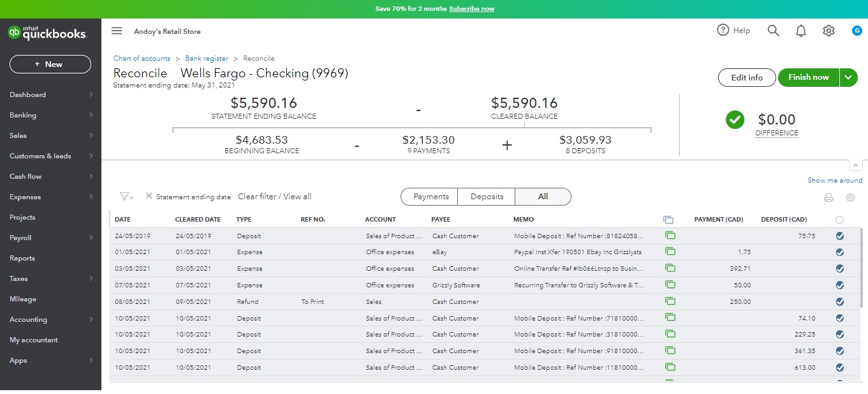The width and height of the screenshot is (868, 394).
Task: Click the print icon above the table
Action: (x=828, y=198)
